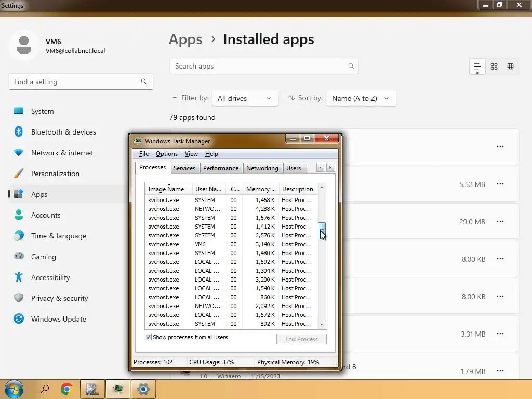
Task: Click search icon in Find a setting
Action: tap(144, 82)
